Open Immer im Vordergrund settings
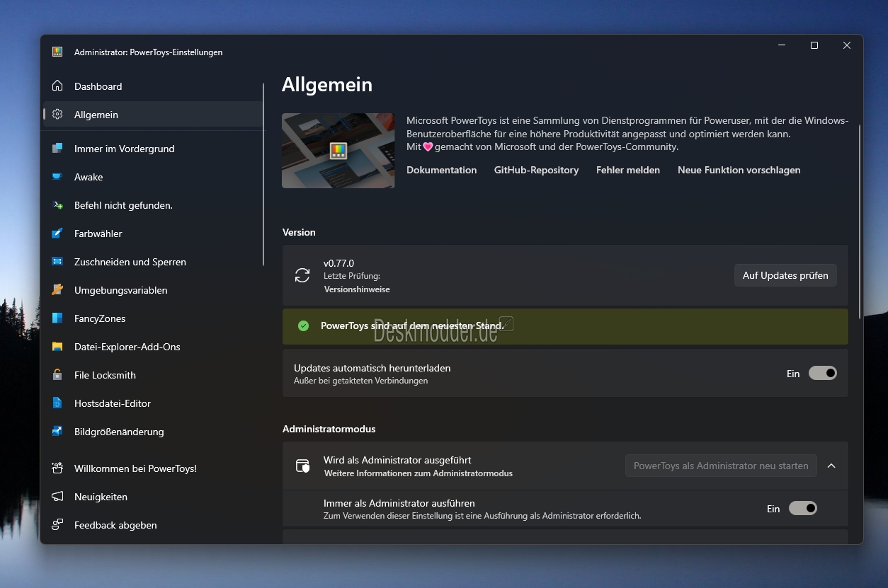The width and height of the screenshot is (888, 588). pos(152,149)
